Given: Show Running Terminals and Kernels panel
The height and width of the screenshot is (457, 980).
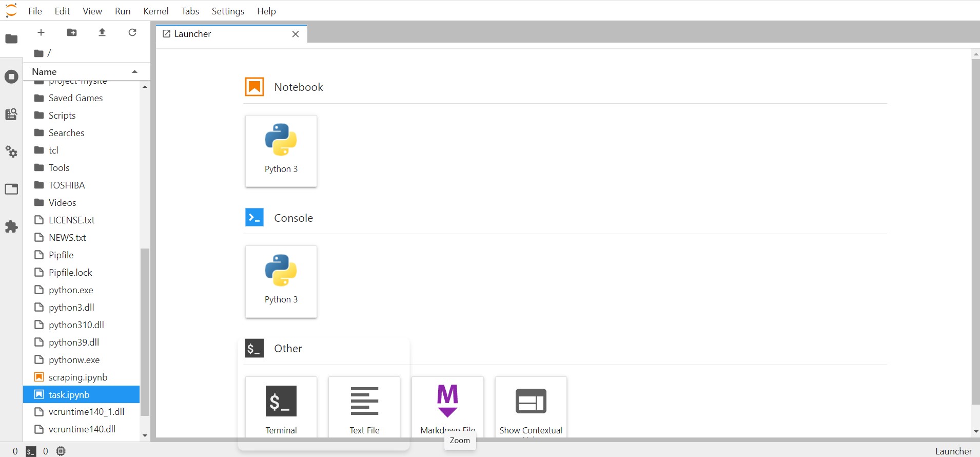Looking at the screenshot, I should (x=11, y=77).
